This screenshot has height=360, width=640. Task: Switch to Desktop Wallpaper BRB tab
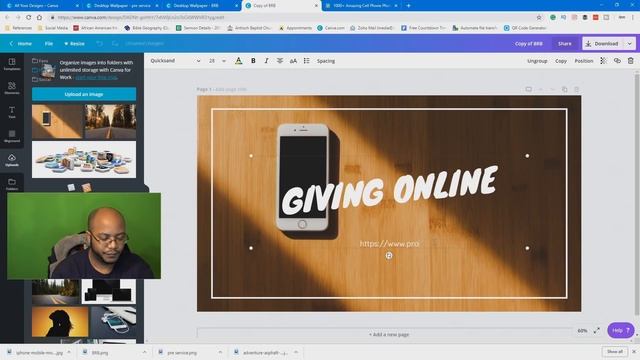(201, 6)
